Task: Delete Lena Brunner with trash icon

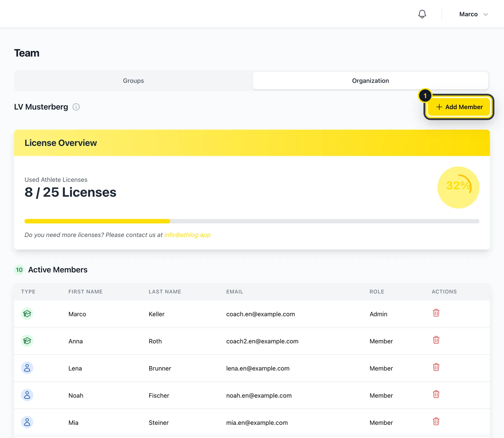Action: pyautogui.click(x=436, y=367)
